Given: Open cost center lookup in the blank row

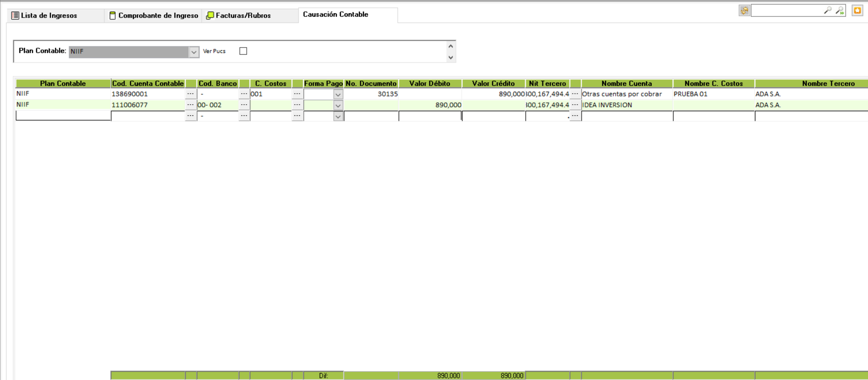Looking at the screenshot, I should pos(297,116).
